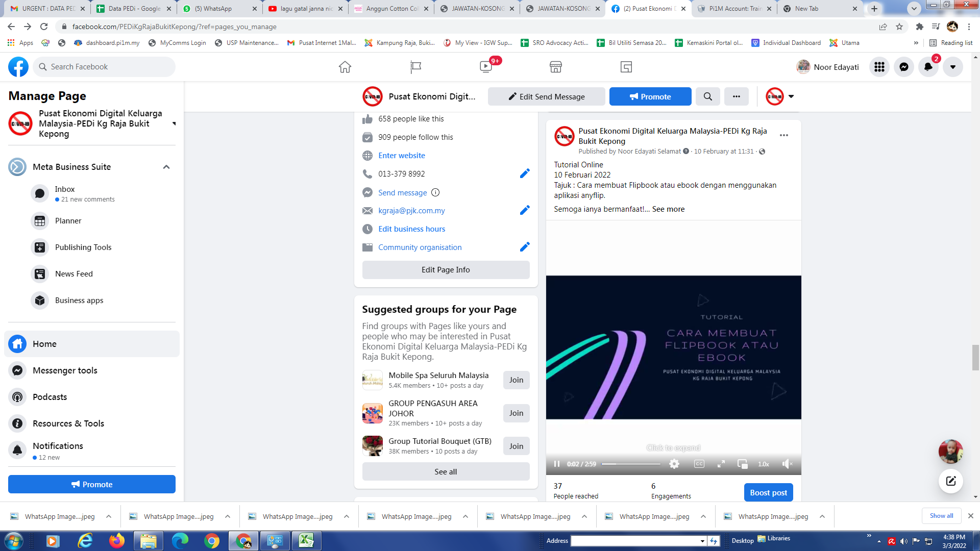Screen dimensions: 980x551
Task: Seek along the video progress bar
Action: (x=630, y=464)
